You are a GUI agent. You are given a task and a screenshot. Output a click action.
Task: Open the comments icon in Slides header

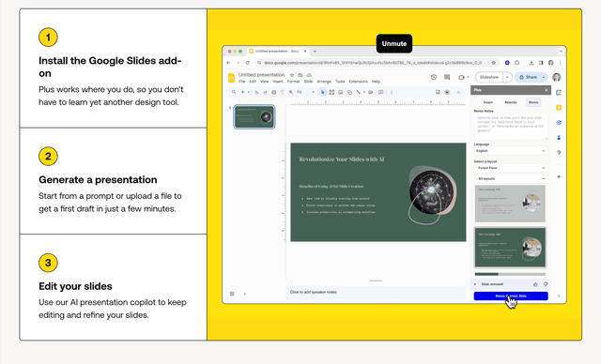coord(447,77)
